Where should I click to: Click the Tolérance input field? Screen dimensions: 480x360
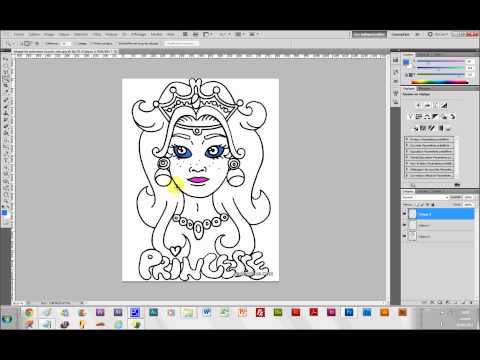[x=65, y=43]
